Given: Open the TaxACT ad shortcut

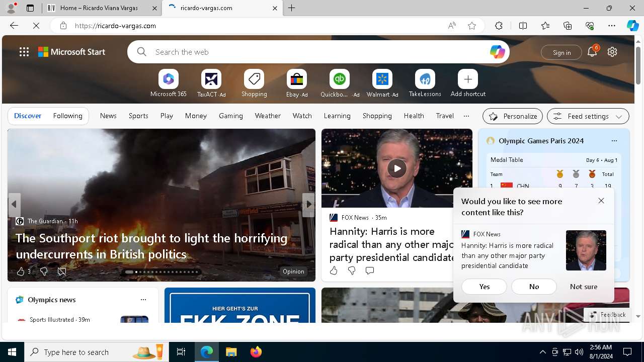Looking at the screenshot, I should point(211,83).
